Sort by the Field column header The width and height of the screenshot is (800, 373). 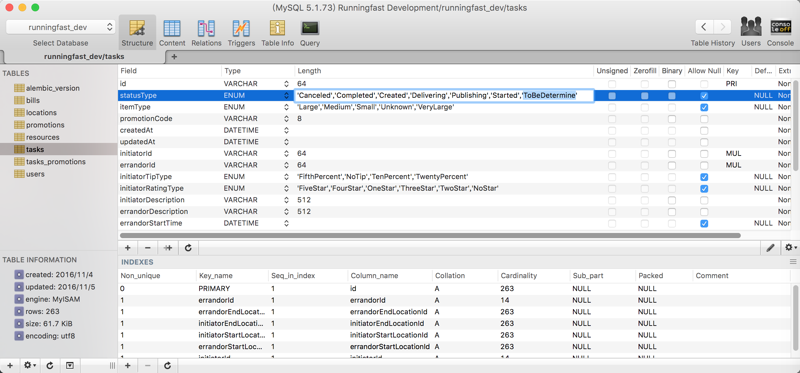click(x=169, y=71)
